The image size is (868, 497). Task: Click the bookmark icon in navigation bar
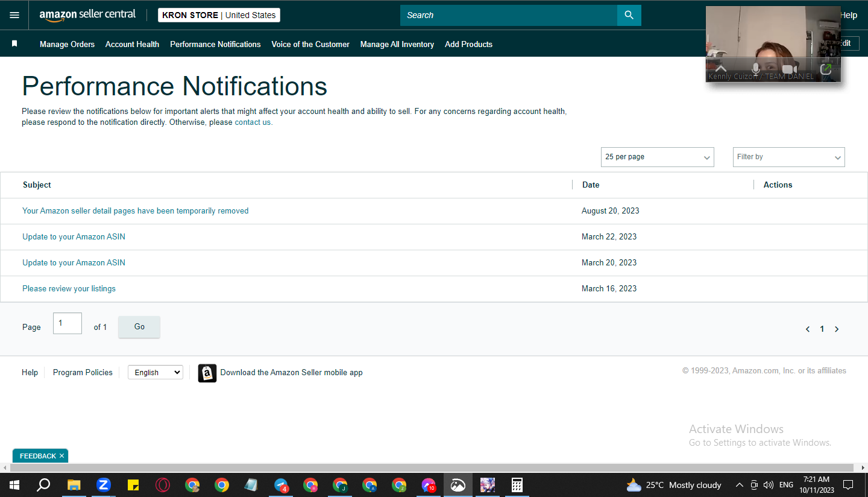14,44
